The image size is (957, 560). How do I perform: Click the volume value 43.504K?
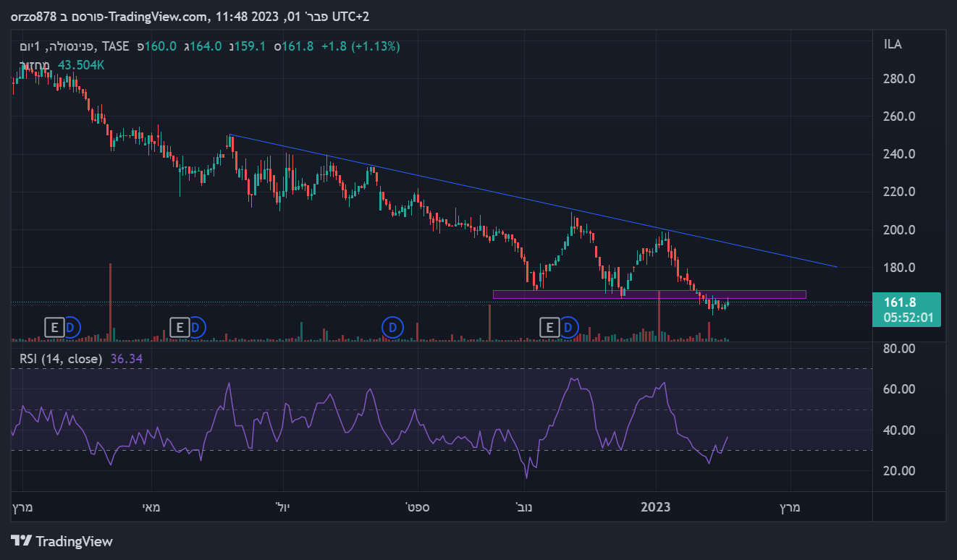[81, 65]
